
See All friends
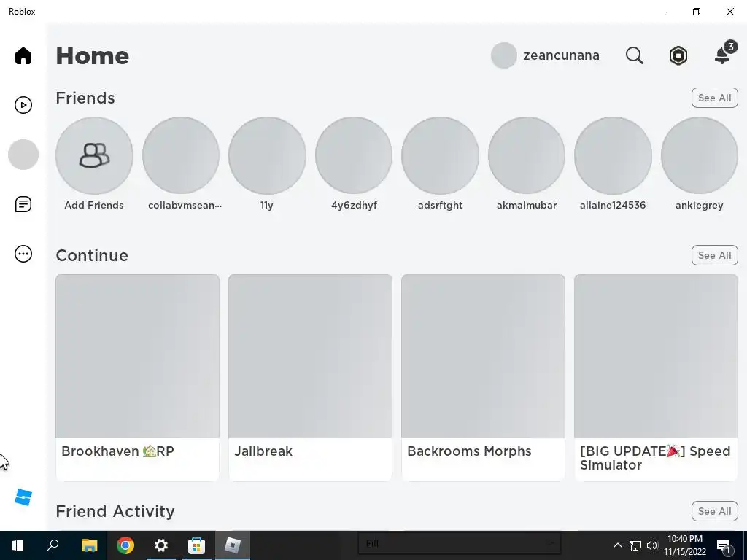point(714,98)
